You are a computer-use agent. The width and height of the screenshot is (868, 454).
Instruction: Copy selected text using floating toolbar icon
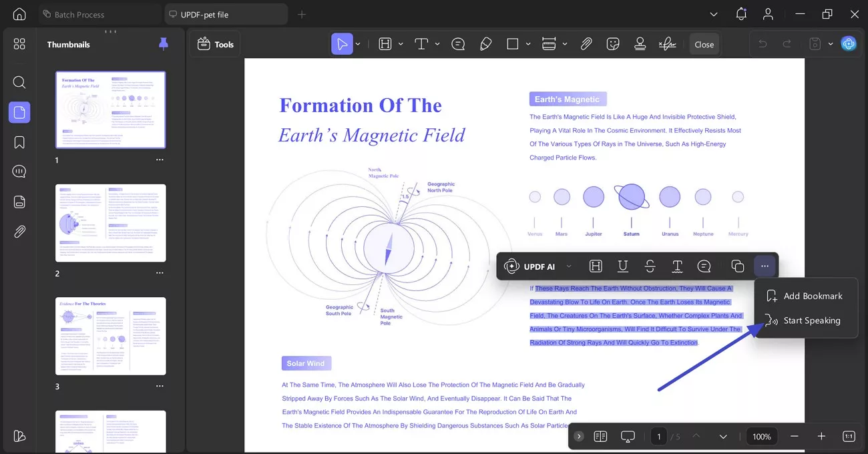pos(738,266)
